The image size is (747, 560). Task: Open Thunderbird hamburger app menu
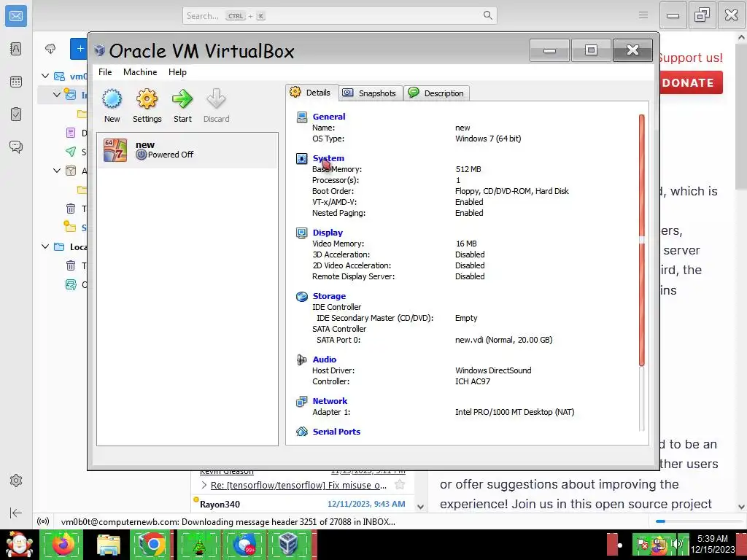pos(643,15)
